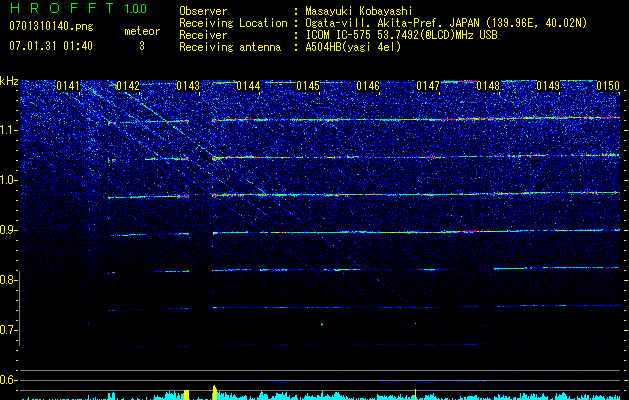The width and height of the screenshot is (629, 400).
Task: Click the 1.0 frequency axis label
Action: pyautogui.click(x=9, y=180)
